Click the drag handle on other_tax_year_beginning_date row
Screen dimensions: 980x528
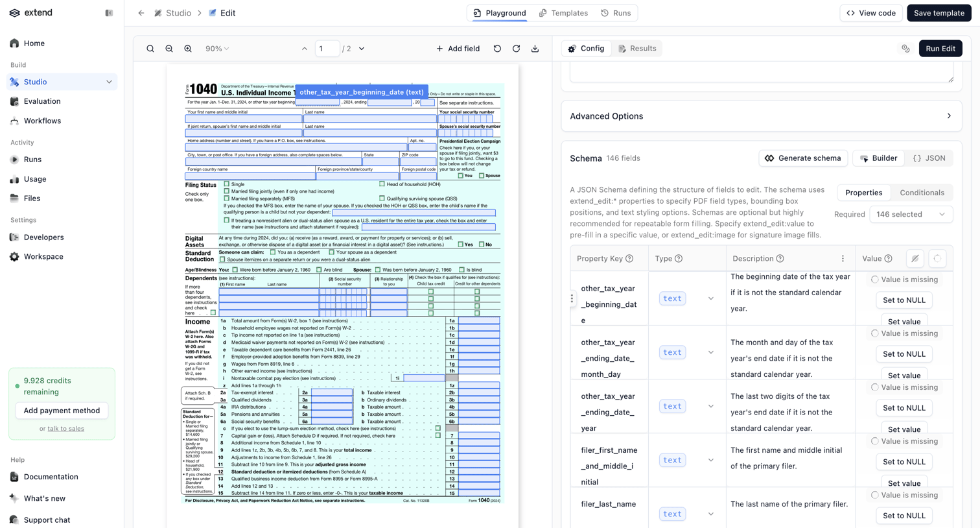tap(572, 298)
